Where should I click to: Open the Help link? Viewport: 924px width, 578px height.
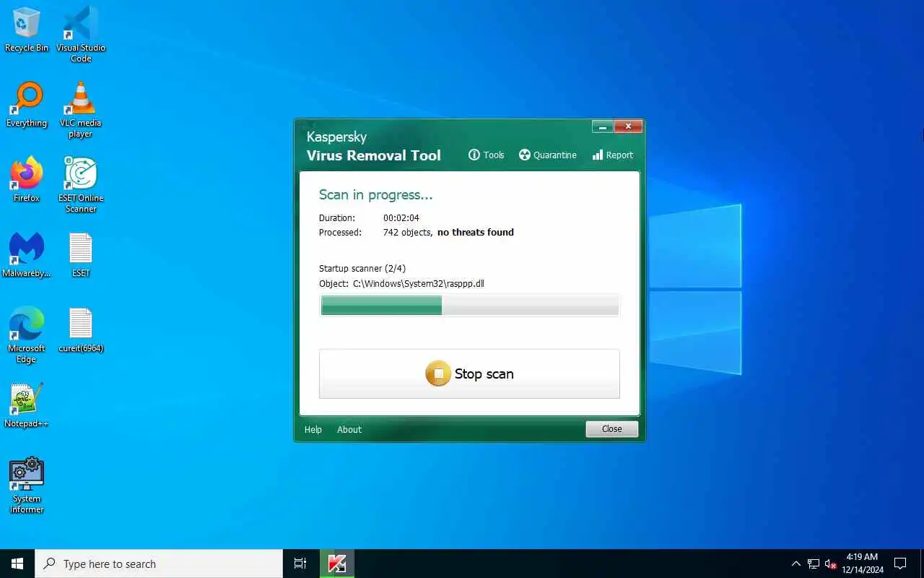point(313,429)
